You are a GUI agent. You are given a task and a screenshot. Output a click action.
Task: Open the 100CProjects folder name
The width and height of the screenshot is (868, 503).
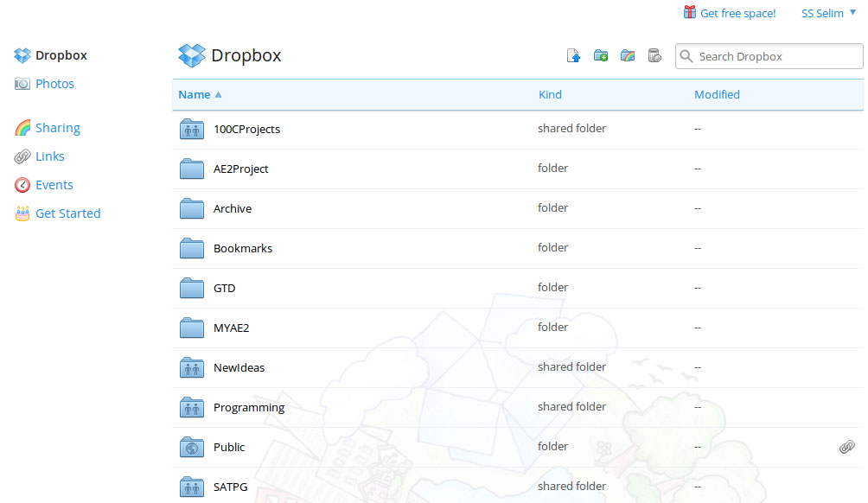[x=247, y=129]
